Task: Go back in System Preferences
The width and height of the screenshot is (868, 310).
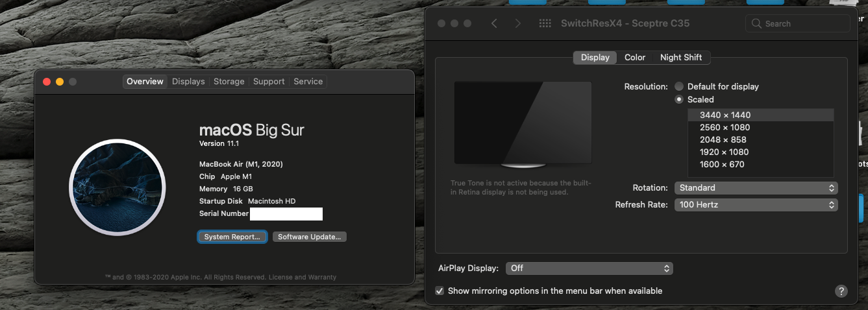Action: pyautogui.click(x=494, y=23)
